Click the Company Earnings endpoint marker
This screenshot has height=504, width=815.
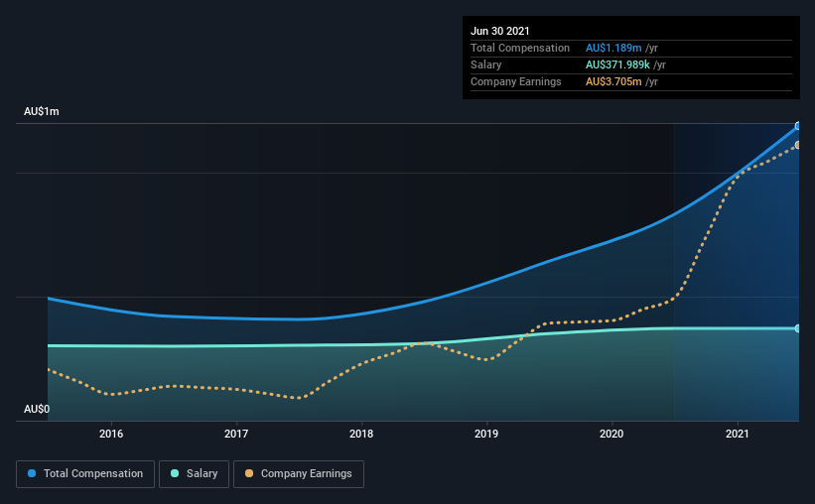pos(798,145)
